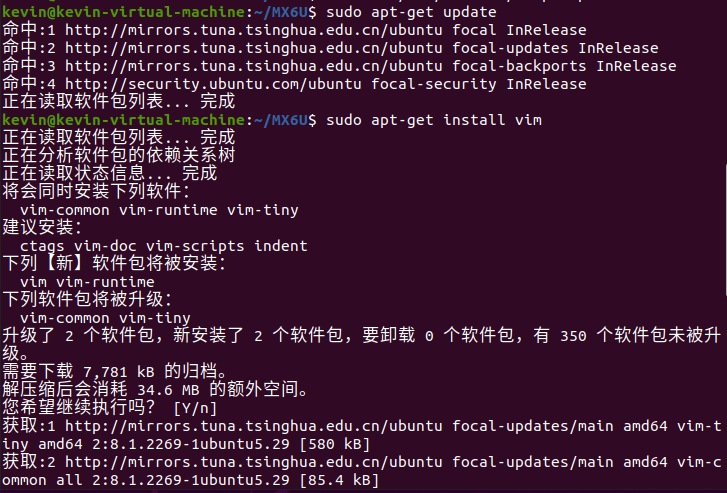The height and width of the screenshot is (493, 727).
Task: Click the 'ctags vim-doc vim-scripts indent' suggestion line
Action: click(x=164, y=246)
